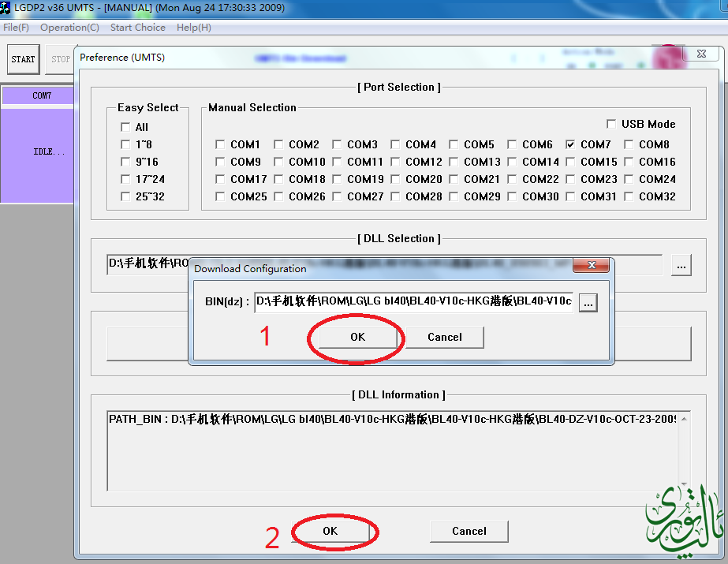Check the COM8 port checkbox
This screenshot has width=728, height=564.
629,144
